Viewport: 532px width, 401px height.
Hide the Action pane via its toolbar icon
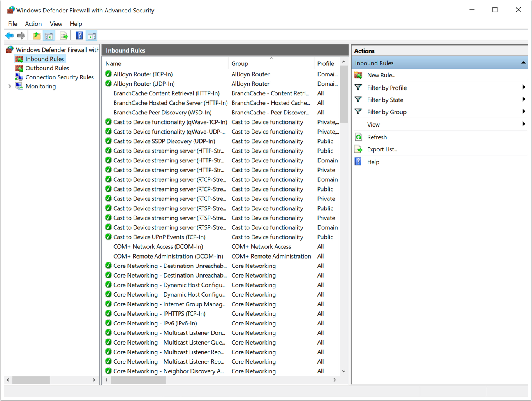[92, 35]
